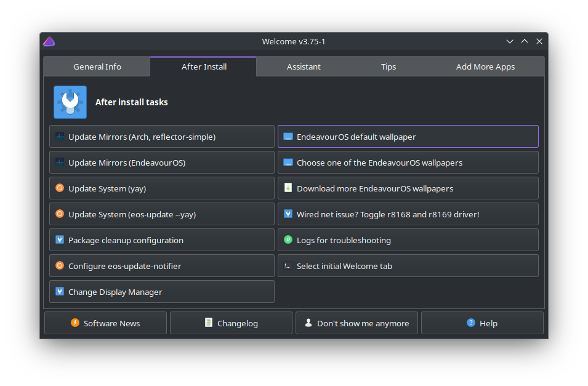Image resolution: width=588 pixels, height=386 pixels.
Task: Switch to the General Info tab
Action: point(97,66)
